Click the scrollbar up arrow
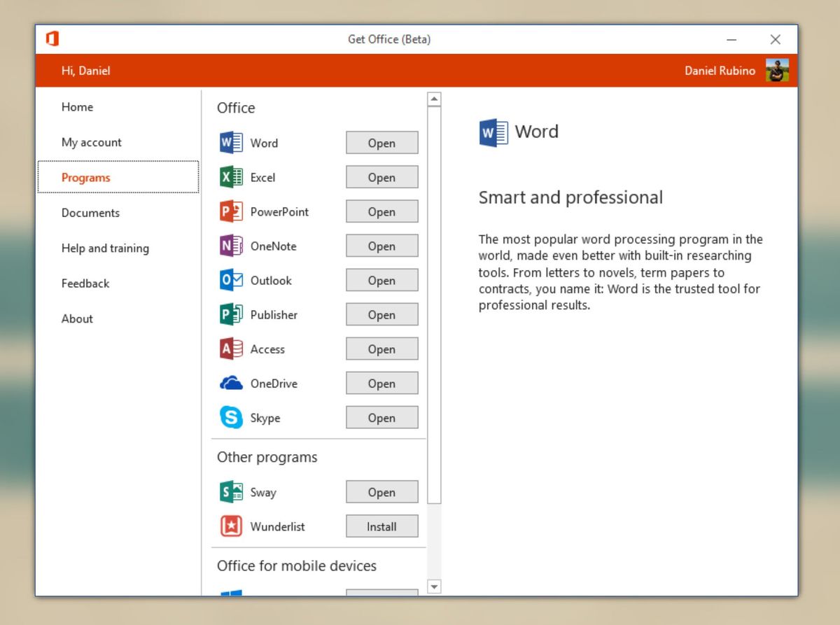840x625 pixels. [434, 99]
